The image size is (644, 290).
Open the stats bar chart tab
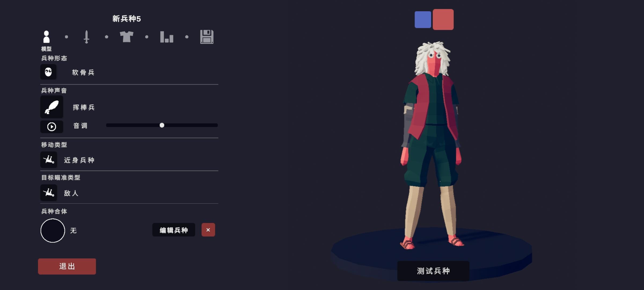167,37
